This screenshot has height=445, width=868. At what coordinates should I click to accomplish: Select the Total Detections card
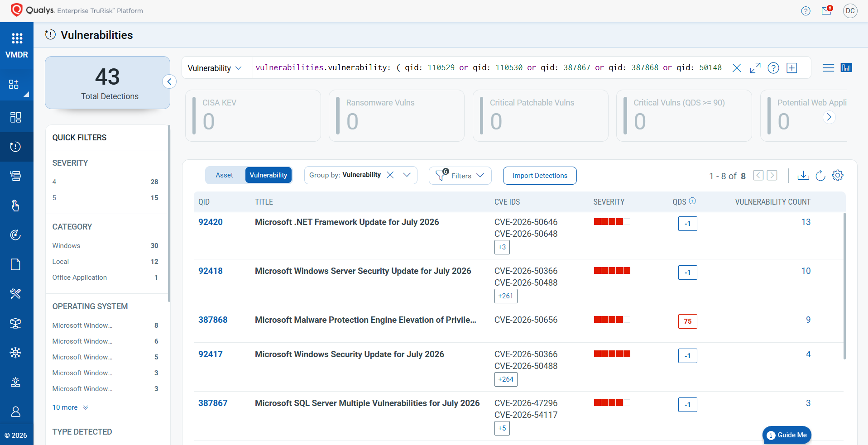(108, 83)
